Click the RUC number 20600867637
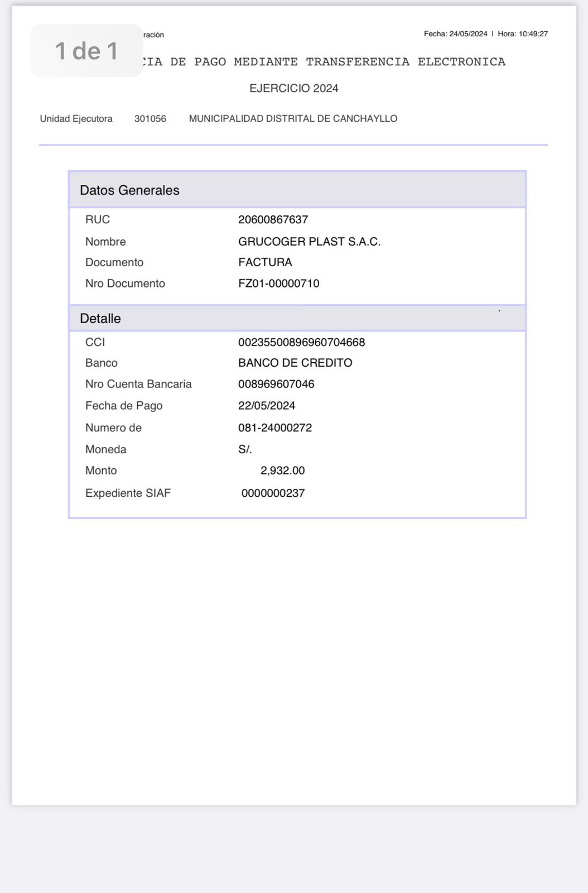 273,219
